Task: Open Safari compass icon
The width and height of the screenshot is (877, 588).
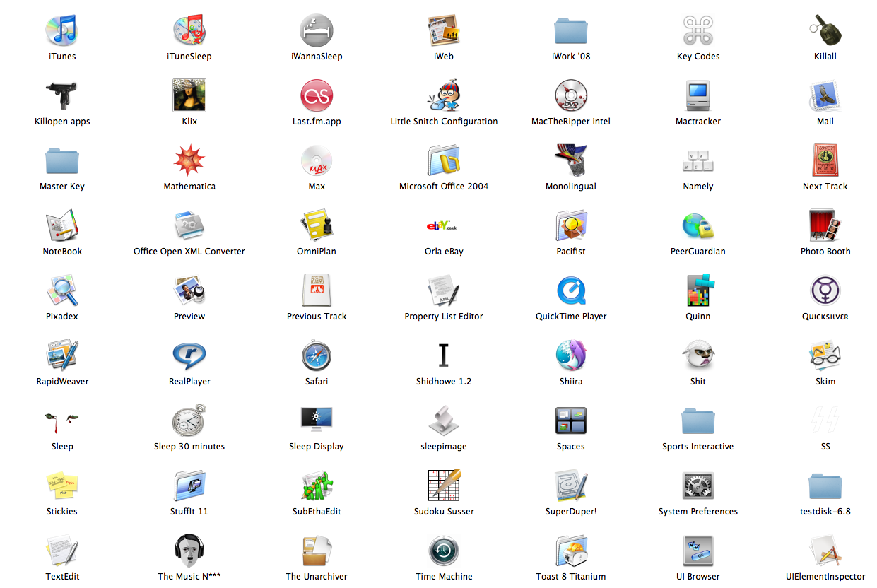Action: point(317,355)
